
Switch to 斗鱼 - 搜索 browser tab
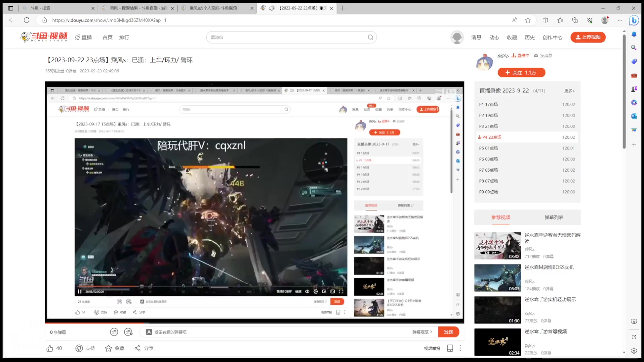point(58,8)
